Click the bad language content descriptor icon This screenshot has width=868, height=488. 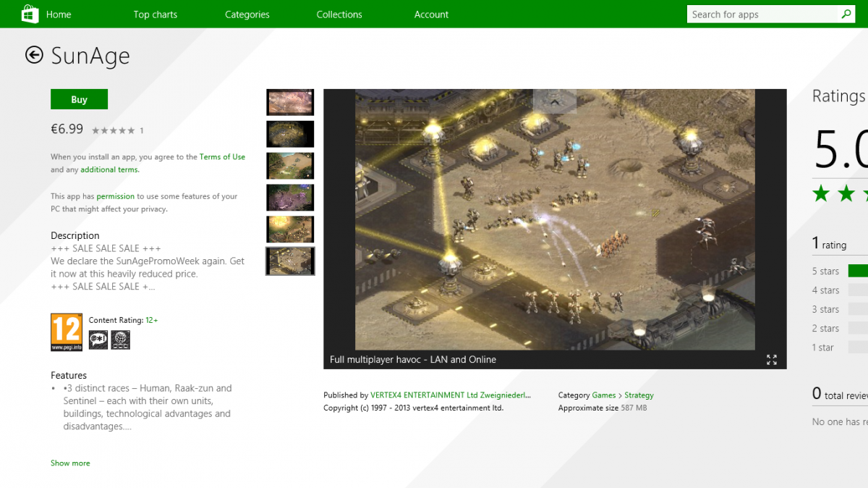tap(98, 340)
